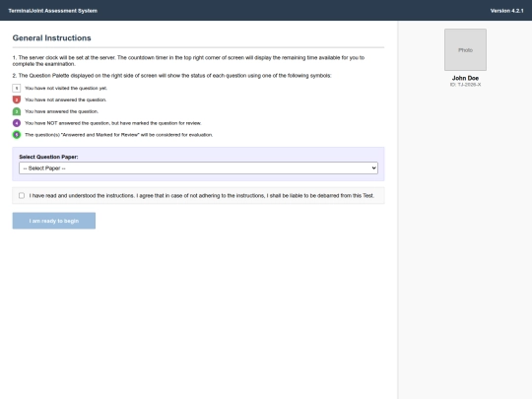Click the 'Answered and Marked for Review' icon
The height and width of the screenshot is (399, 532).
17,135
